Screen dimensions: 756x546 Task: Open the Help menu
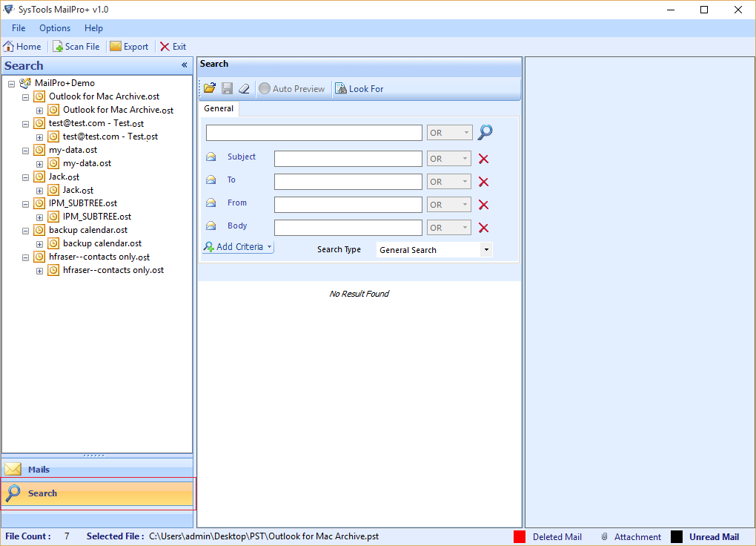pos(93,28)
